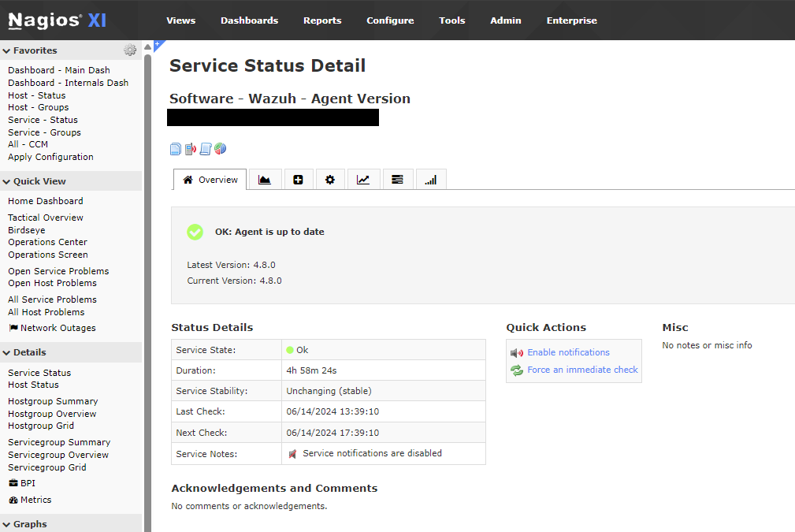
Task: Open Hostgroup Grid
Action: [x=41, y=426]
